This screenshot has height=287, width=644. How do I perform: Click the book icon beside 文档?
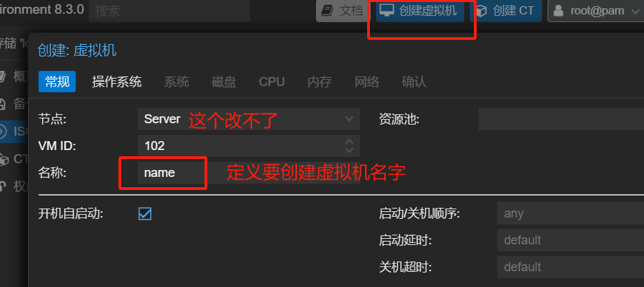[x=328, y=11]
